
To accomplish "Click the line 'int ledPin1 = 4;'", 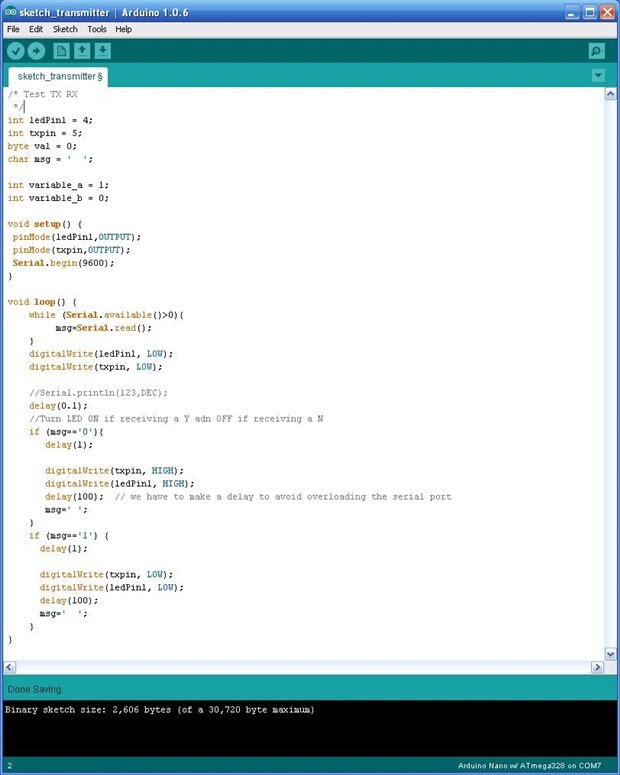I will 50,120.
